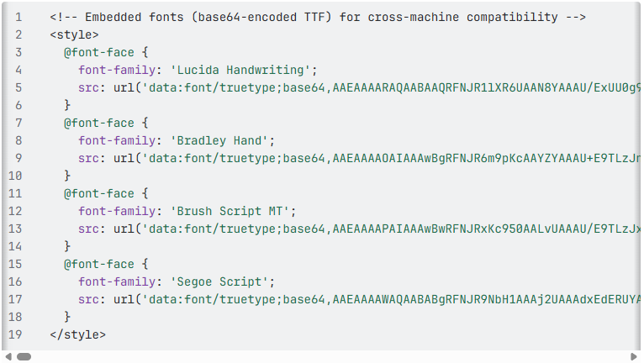Click the horizontal scrollbar thumb
Viewport: 644px width, 363px height.
click(x=24, y=356)
